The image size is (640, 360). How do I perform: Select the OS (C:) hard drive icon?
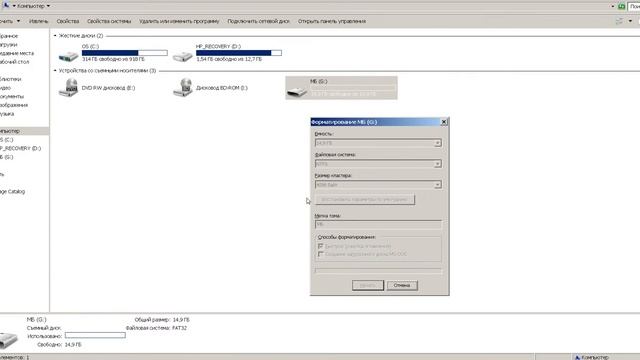(68, 55)
